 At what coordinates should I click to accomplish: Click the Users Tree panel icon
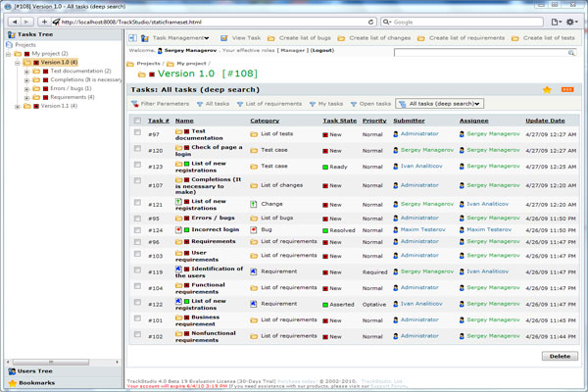pos(11,370)
